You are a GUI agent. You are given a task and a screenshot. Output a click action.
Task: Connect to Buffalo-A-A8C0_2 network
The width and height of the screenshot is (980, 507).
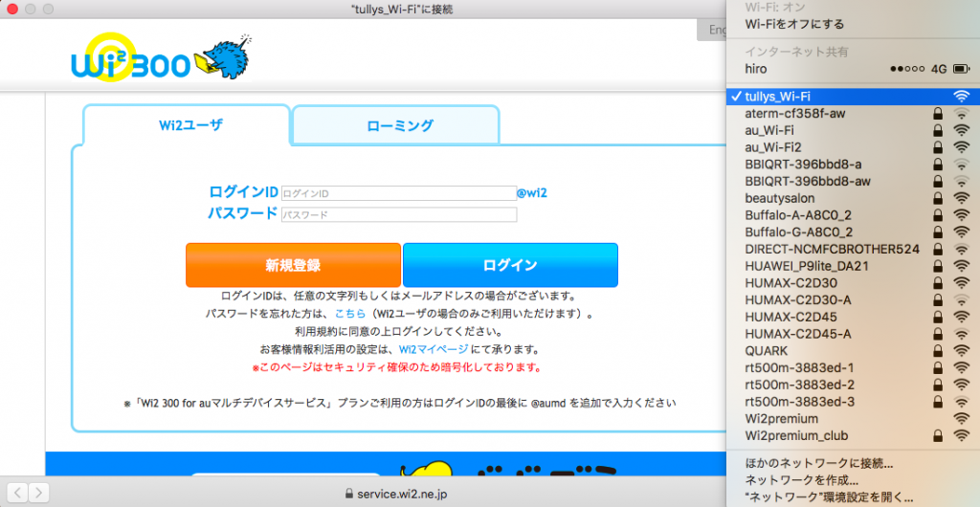point(854,215)
